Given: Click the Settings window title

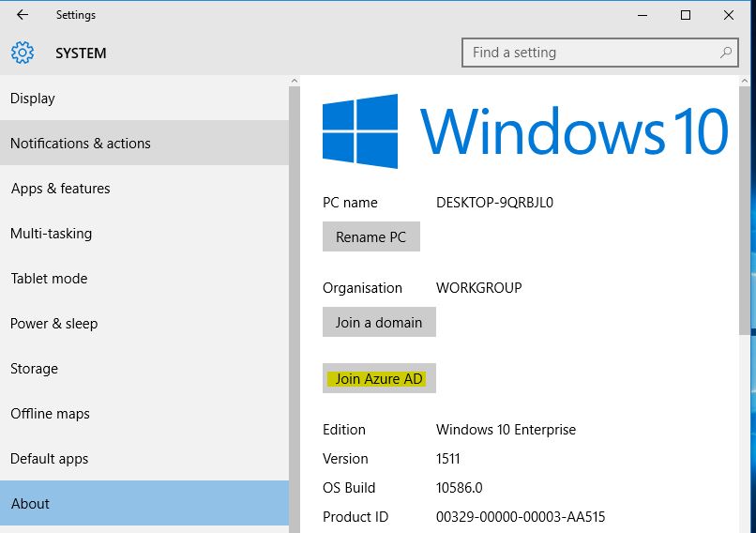Looking at the screenshot, I should coord(76,15).
